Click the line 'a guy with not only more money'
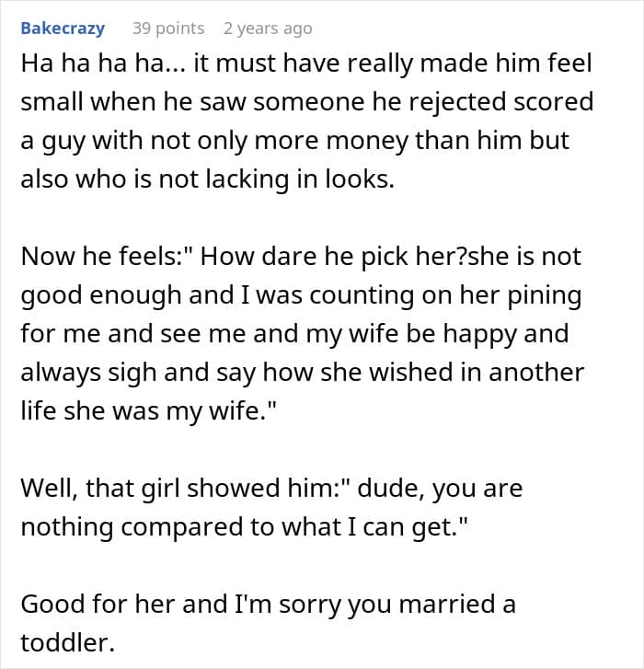 [x=295, y=141]
